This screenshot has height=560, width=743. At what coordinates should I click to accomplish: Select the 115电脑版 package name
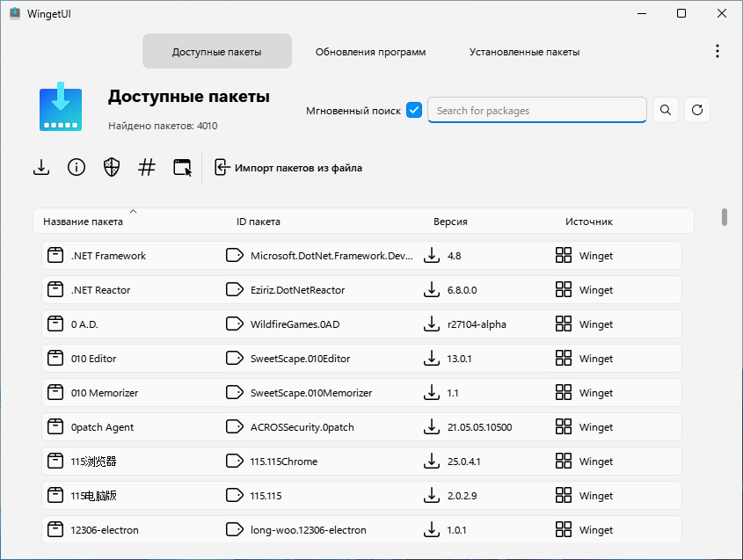click(93, 496)
